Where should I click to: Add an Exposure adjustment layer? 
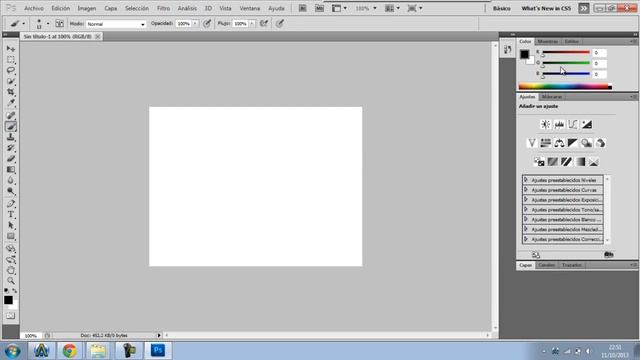587,124
